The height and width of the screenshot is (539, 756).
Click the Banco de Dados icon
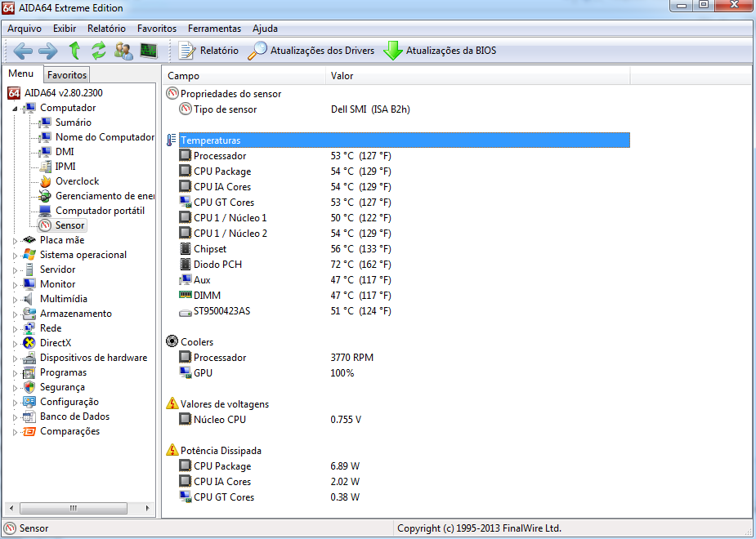[29, 416]
